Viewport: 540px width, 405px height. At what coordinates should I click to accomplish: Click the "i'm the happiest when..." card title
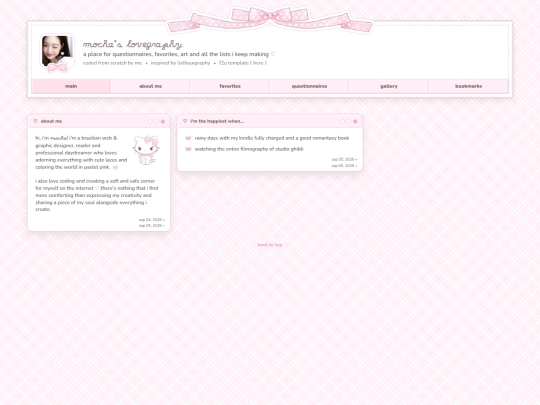tap(217, 121)
